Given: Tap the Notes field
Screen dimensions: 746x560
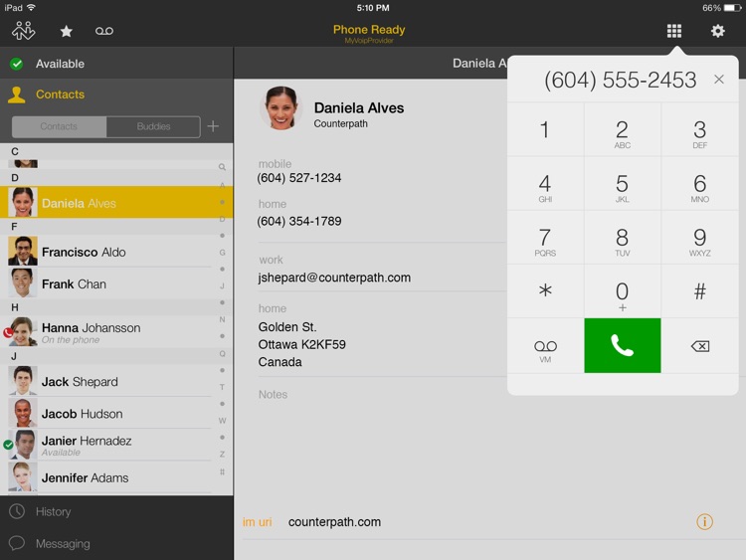Looking at the screenshot, I should [274, 395].
